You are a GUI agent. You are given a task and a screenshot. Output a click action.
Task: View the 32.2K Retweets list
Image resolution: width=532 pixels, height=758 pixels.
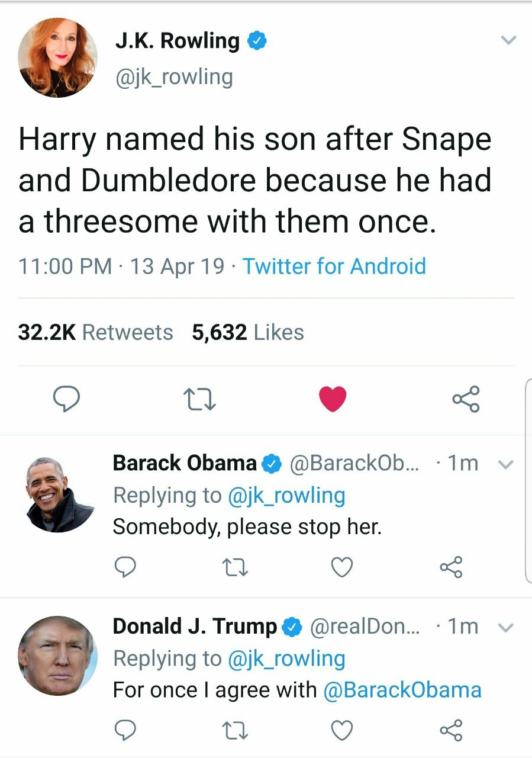95,332
